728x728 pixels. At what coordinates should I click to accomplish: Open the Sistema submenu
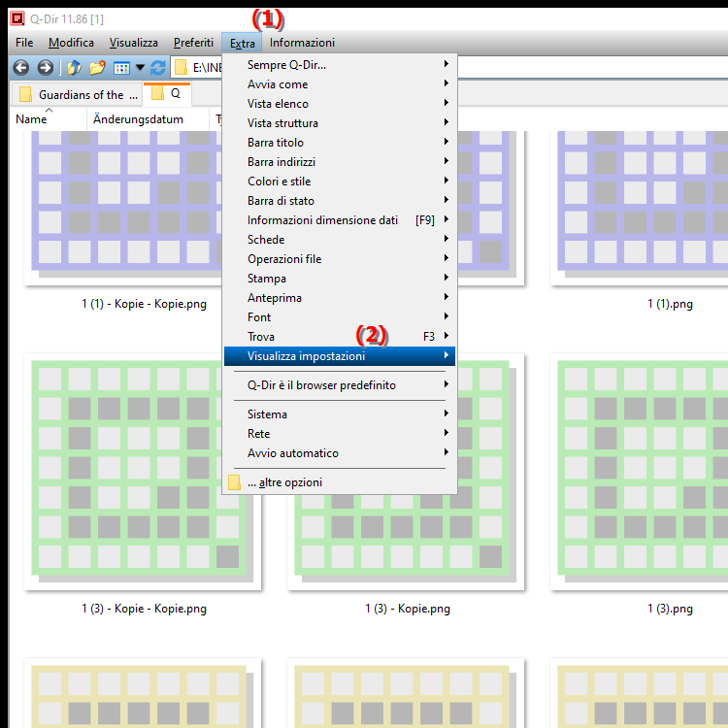[x=340, y=414]
